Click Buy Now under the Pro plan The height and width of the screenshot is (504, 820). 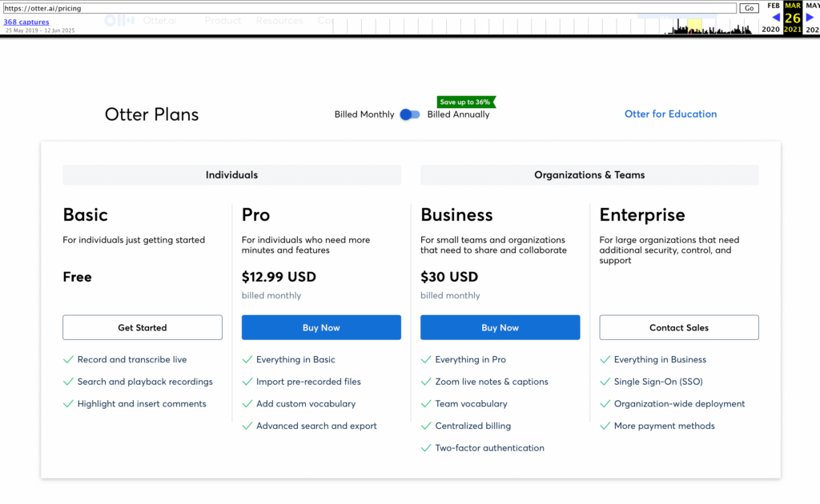(321, 327)
